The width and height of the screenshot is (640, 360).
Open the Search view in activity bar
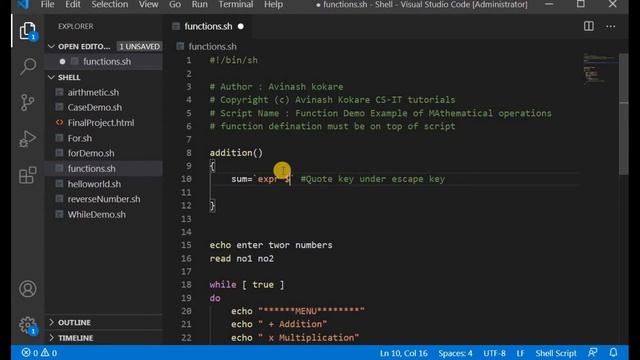pos(27,67)
